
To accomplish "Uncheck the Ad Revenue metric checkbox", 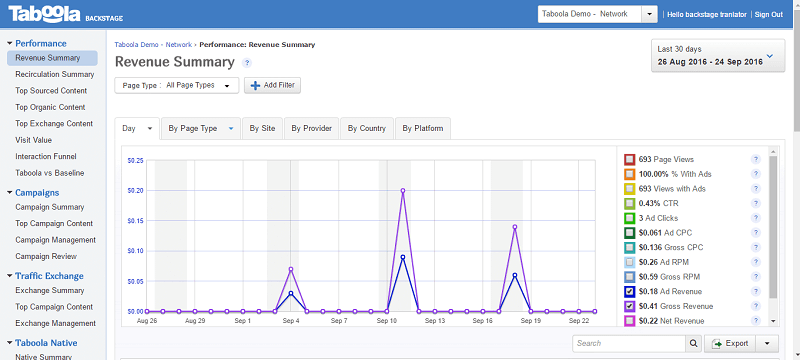I will coord(630,292).
